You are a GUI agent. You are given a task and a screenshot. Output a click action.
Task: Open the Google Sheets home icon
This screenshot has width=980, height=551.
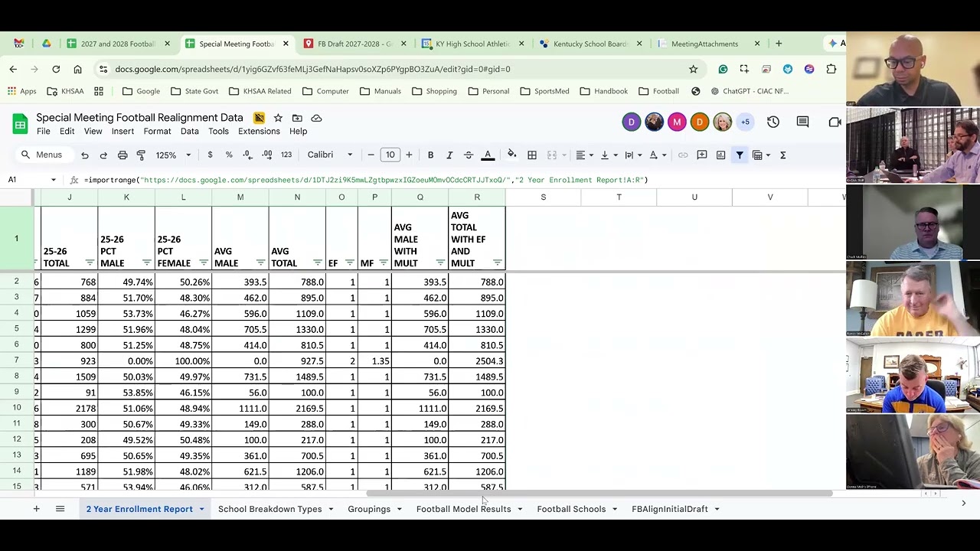pyautogui.click(x=20, y=123)
